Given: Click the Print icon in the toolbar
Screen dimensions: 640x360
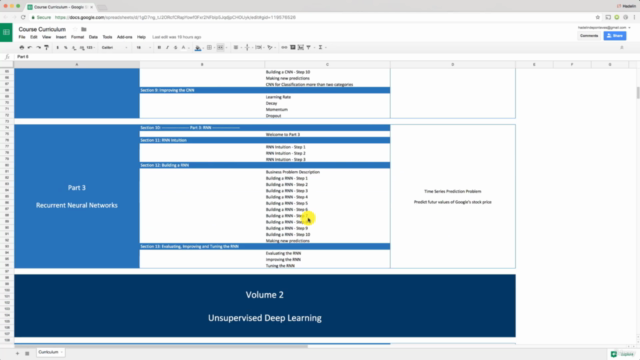Looking at the screenshot, I should coord(22,47).
